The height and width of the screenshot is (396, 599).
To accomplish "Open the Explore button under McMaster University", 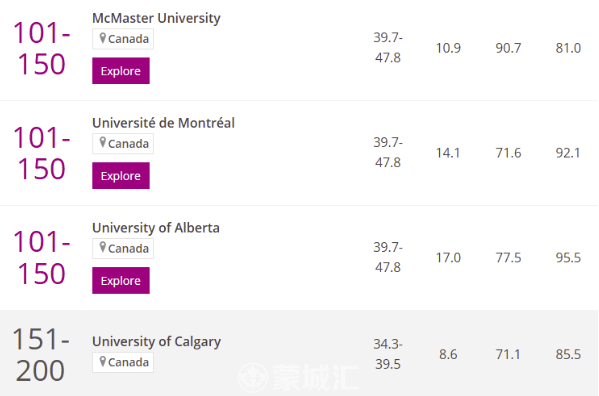I will (x=121, y=71).
